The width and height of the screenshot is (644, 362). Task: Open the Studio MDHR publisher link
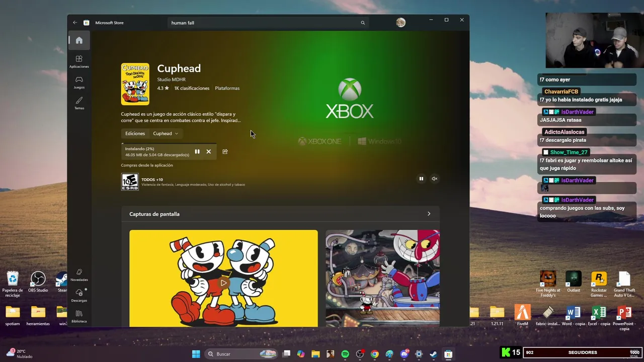point(171,79)
